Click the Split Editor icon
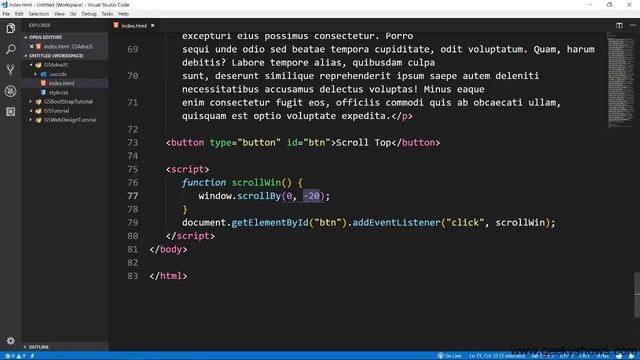640x360 pixels. (x=619, y=25)
